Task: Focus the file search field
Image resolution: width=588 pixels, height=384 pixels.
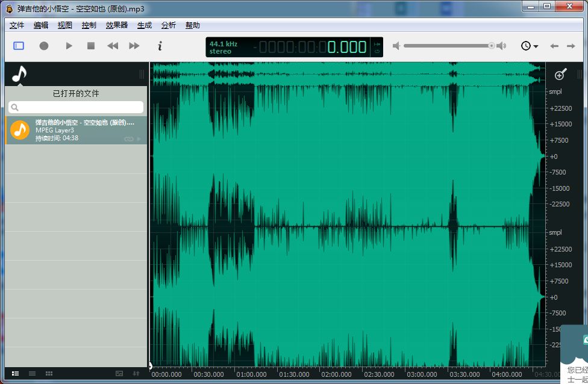Action: 76,107
